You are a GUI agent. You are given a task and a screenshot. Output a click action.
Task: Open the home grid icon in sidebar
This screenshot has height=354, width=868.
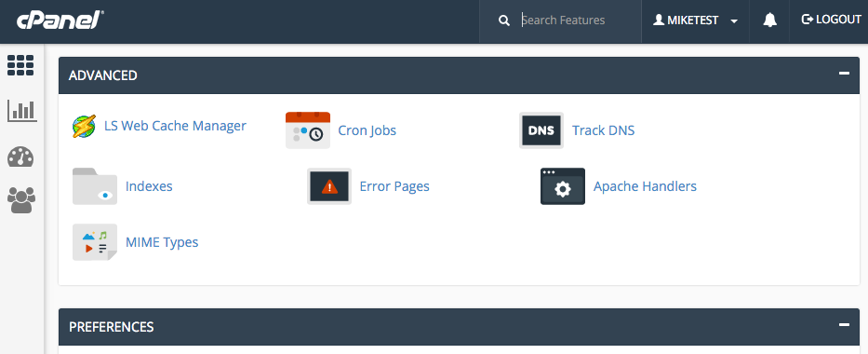click(x=20, y=65)
